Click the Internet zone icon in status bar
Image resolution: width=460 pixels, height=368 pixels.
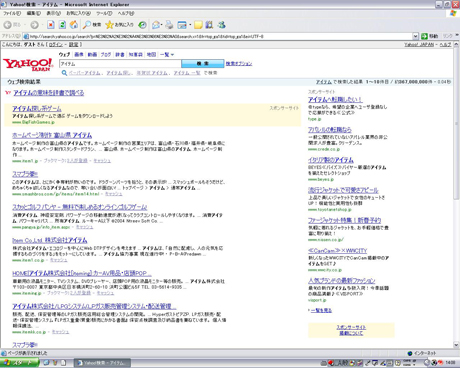pos(410,353)
